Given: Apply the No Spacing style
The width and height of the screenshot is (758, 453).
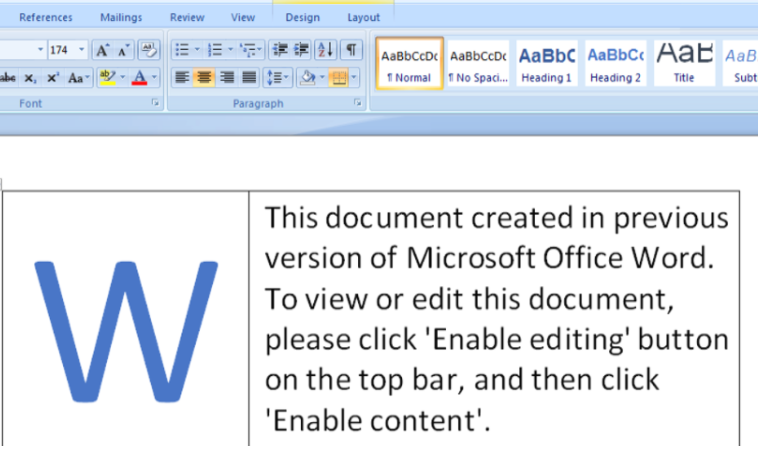Looking at the screenshot, I should click(x=478, y=64).
